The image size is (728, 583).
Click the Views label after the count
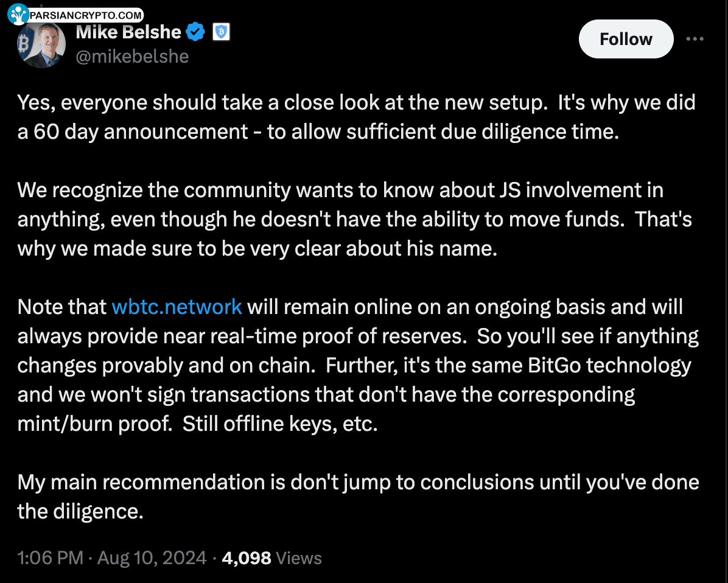pyautogui.click(x=299, y=558)
